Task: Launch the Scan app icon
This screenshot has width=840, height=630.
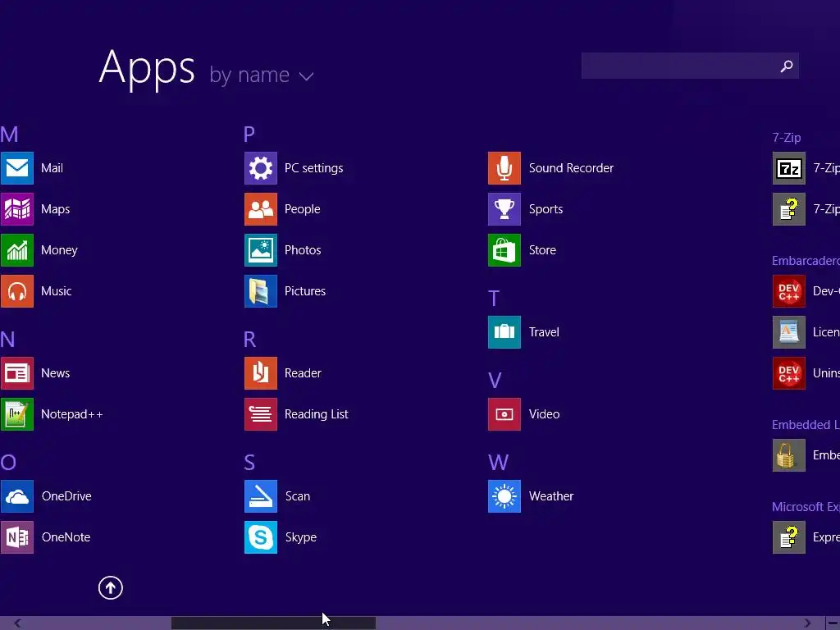Action: [261, 496]
